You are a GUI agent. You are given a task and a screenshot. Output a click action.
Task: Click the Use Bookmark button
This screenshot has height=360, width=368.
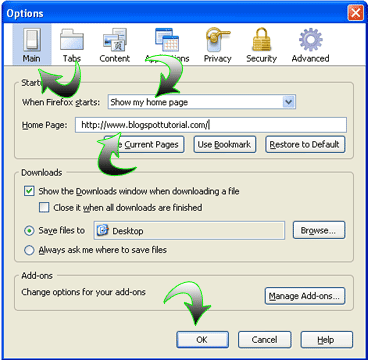[x=225, y=145]
